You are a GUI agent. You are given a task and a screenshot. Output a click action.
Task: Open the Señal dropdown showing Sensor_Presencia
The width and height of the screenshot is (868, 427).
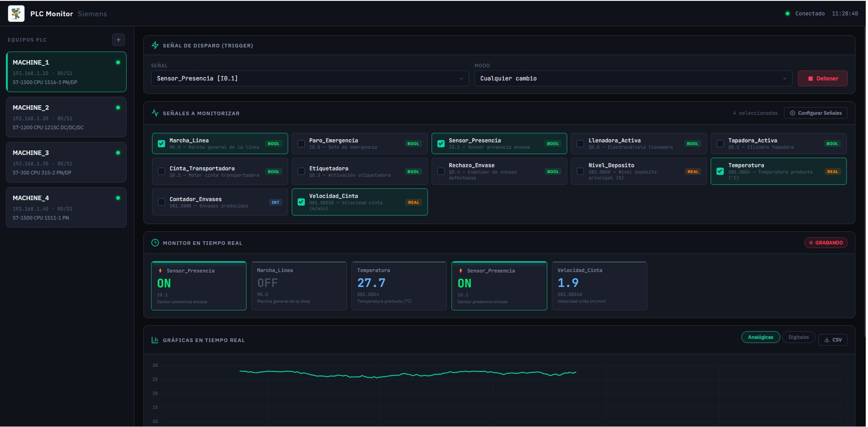310,78
